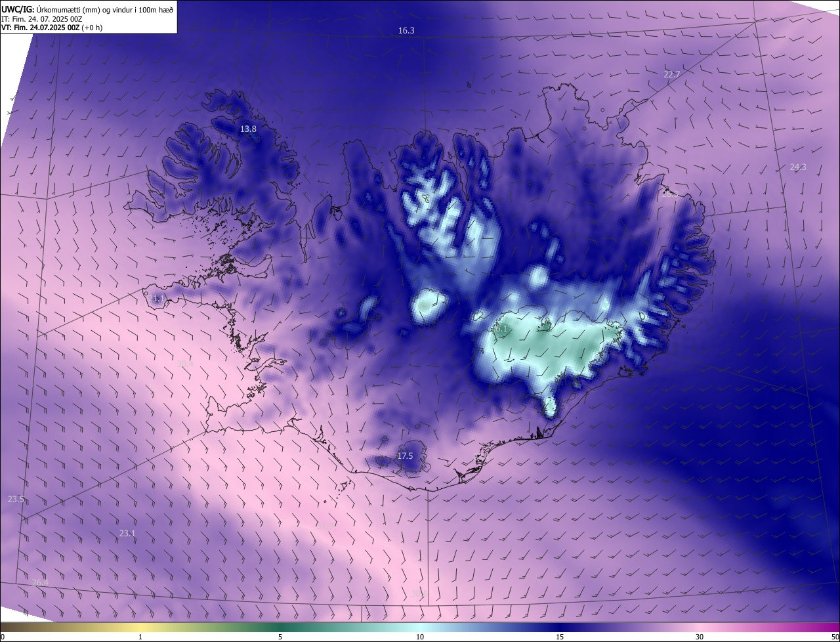Click the 17.5 value label
This screenshot has height=642, width=840.
(x=405, y=456)
